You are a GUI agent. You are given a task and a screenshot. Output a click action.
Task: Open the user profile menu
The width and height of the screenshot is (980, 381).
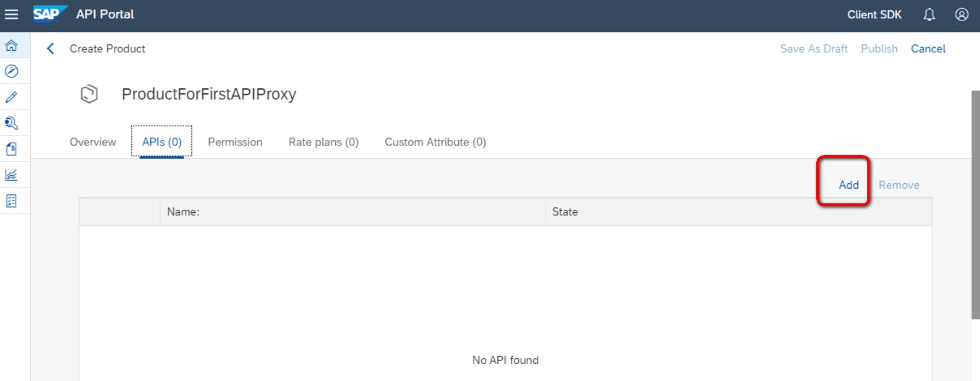coord(962,15)
